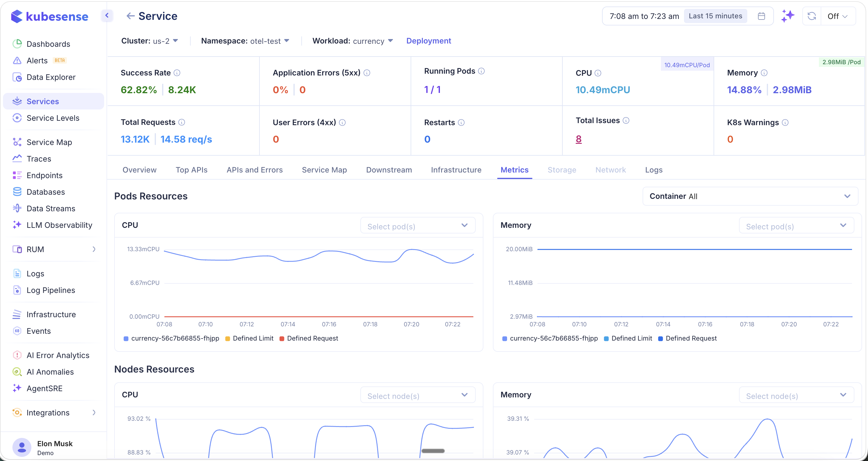The height and width of the screenshot is (461, 868).
Task: Open the Service Map section in sidebar
Action: (49, 142)
